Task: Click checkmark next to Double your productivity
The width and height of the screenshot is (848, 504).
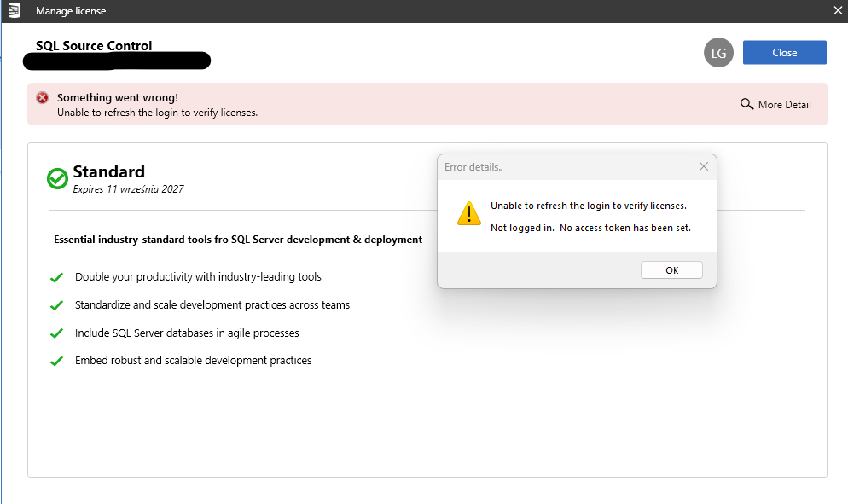Action: (x=56, y=277)
